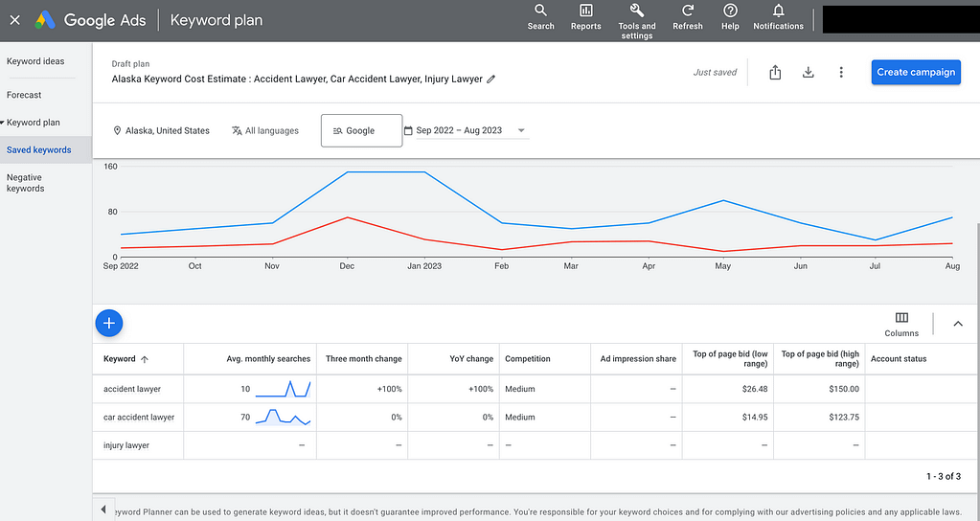
Task: Open the three-dot more options menu
Action: coord(841,73)
